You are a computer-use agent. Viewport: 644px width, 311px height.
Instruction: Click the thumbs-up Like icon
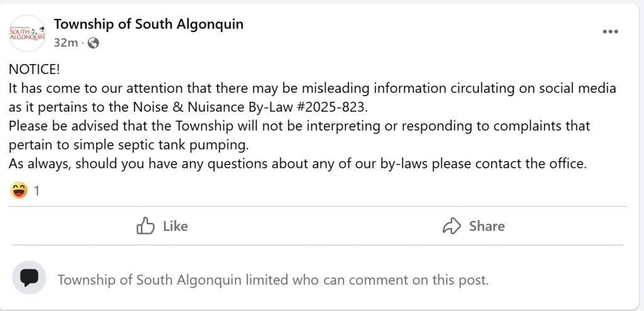[x=145, y=226]
